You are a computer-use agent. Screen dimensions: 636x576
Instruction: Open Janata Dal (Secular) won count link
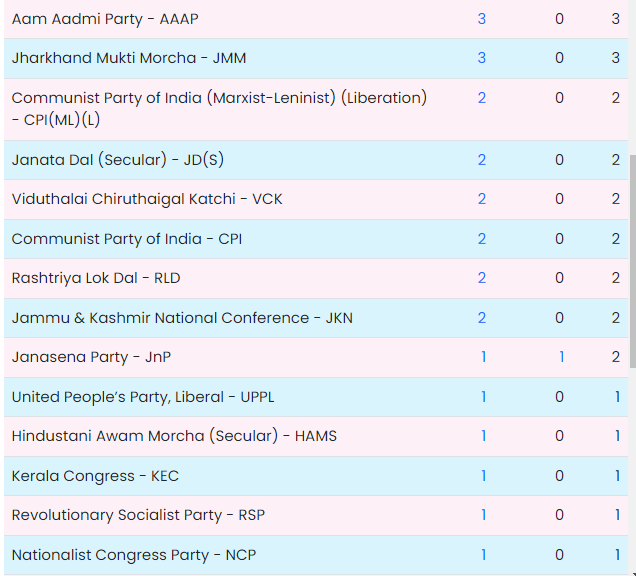click(481, 160)
